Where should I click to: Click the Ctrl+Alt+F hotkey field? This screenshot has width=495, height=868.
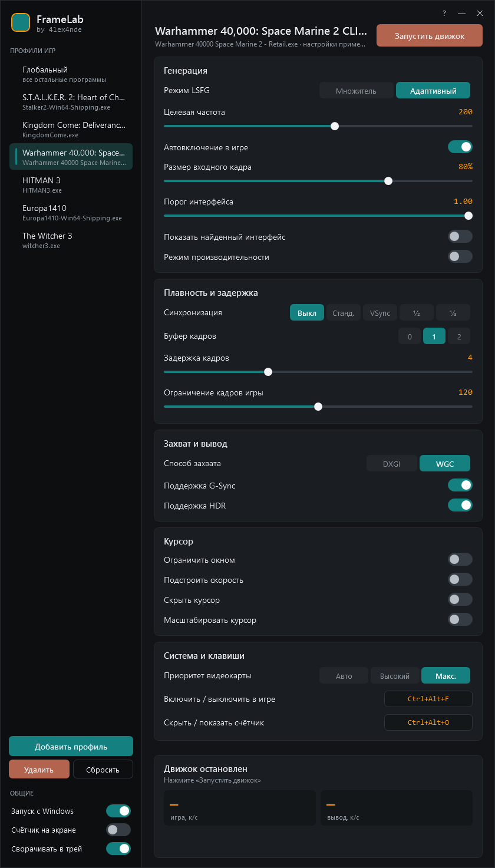coord(428,699)
